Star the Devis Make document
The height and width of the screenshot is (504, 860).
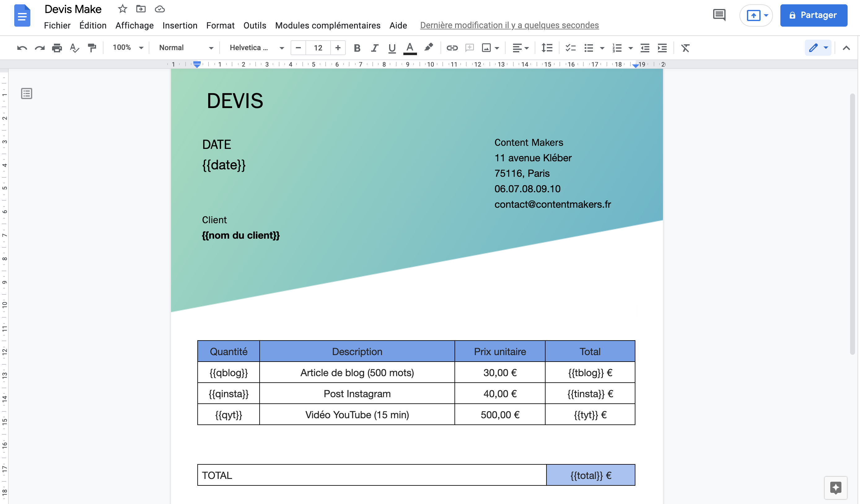[x=122, y=9]
